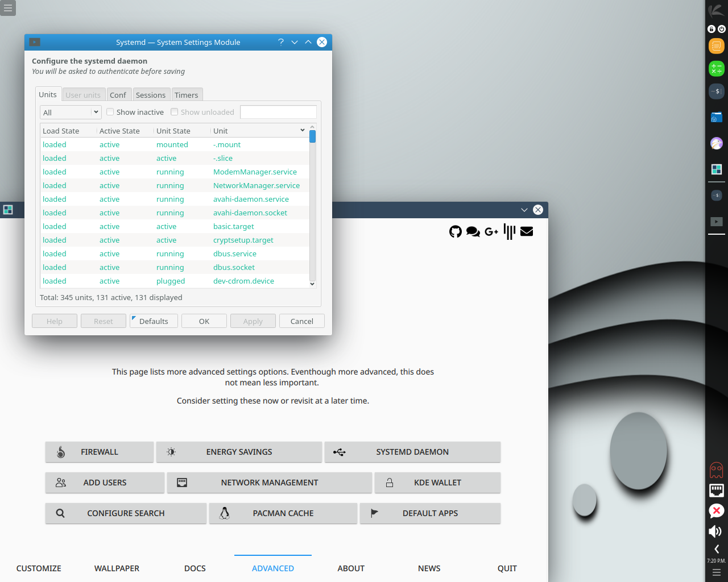Image resolution: width=728 pixels, height=582 pixels.
Task: Click the welcome window collapse chevron
Action: point(524,210)
